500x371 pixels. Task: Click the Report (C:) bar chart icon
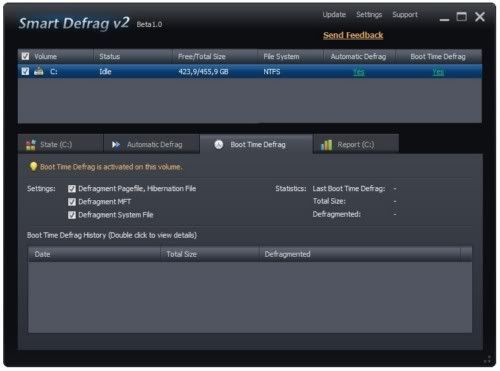[x=326, y=145]
